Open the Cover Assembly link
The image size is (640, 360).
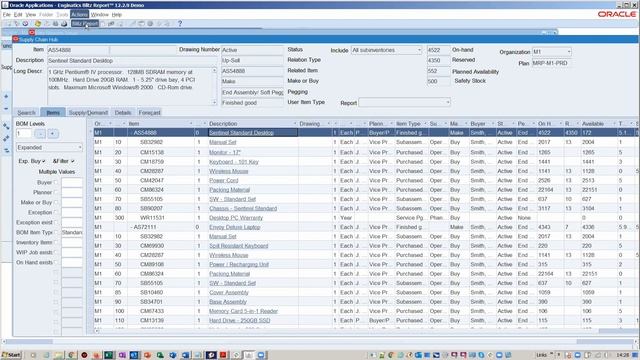pos(229,293)
